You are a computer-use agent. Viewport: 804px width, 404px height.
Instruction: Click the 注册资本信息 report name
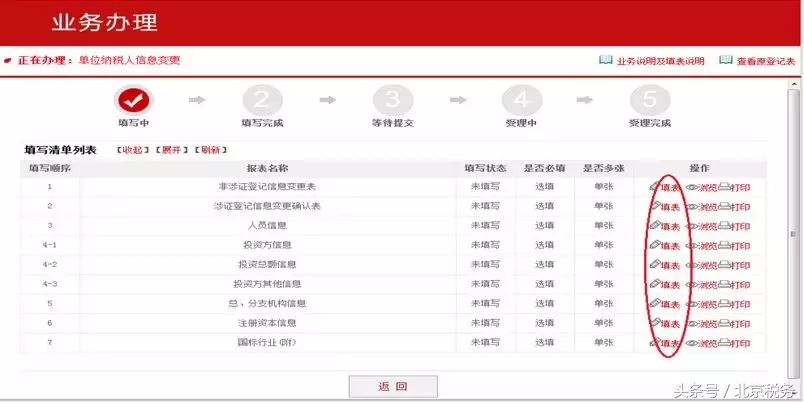267,323
